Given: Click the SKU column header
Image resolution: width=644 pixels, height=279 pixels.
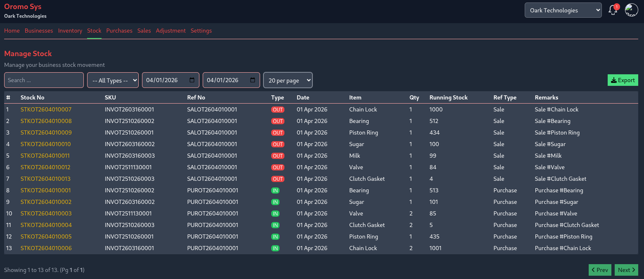Looking at the screenshot, I should [x=110, y=97].
